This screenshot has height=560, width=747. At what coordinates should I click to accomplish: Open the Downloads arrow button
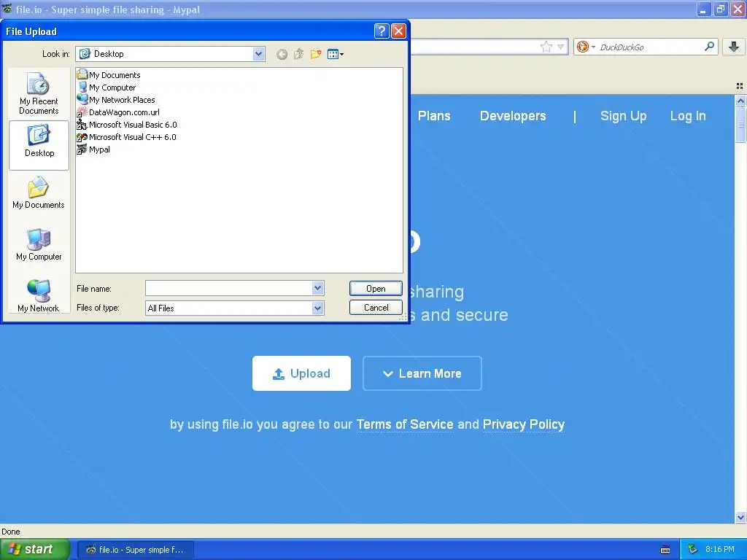pos(734,47)
